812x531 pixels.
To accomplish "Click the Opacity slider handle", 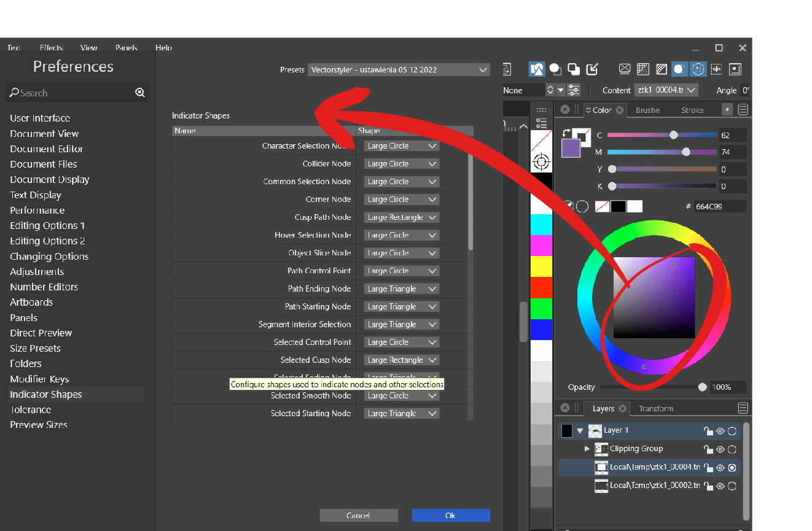I will [x=702, y=387].
